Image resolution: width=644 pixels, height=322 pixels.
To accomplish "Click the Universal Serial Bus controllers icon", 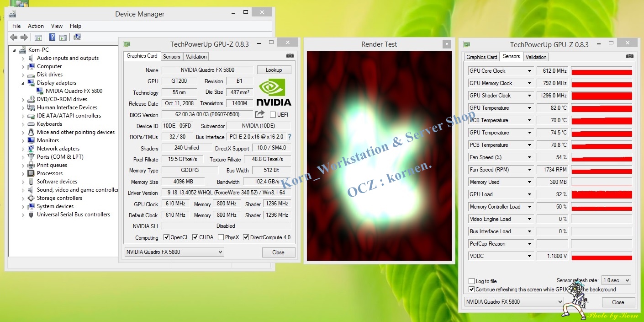I will click(31, 215).
